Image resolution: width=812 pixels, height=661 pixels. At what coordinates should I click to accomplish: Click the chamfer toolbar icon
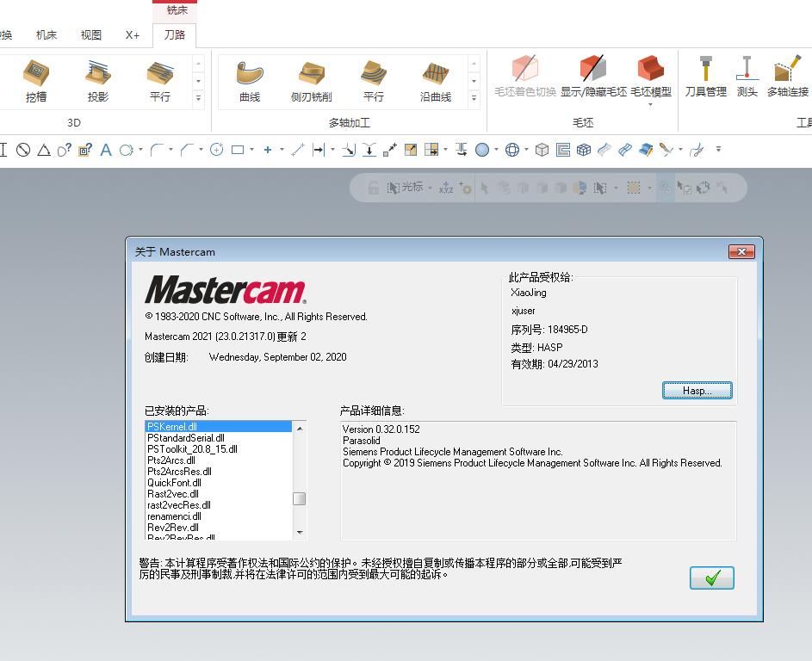pos(187,150)
